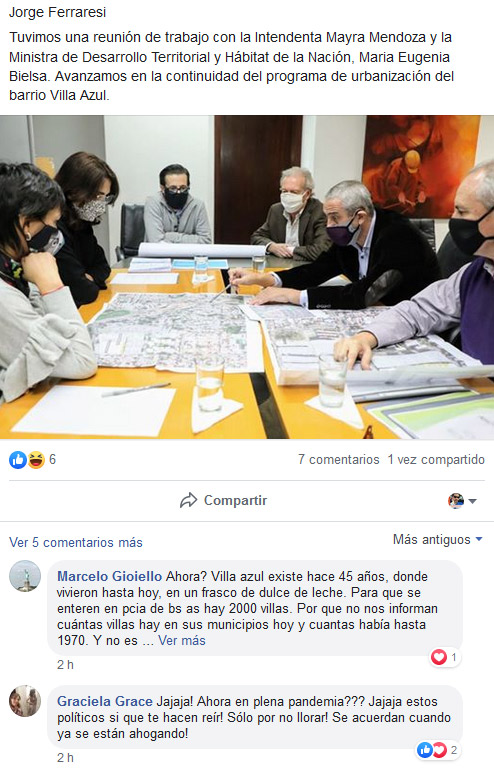Click the 2 h timestamp under Marcelo's comment
The image size is (494, 768).
tap(65, 665)
